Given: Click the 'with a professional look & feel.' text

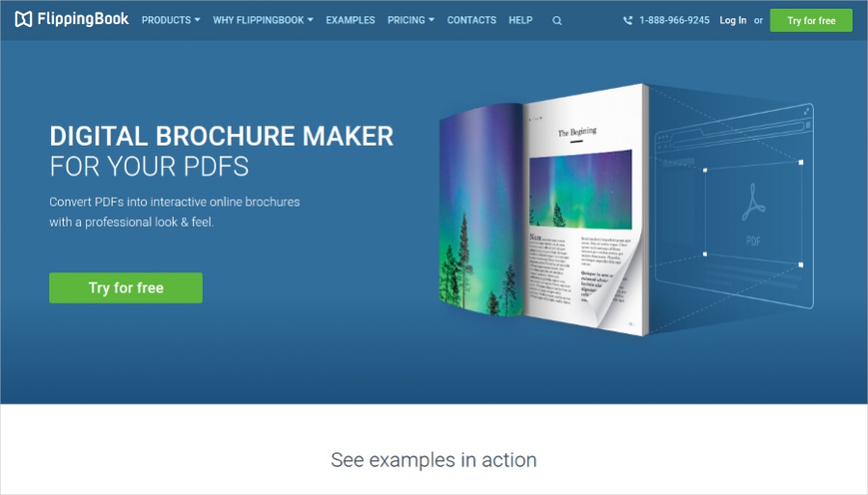Looking at the screenshot, I should point(131,222).
